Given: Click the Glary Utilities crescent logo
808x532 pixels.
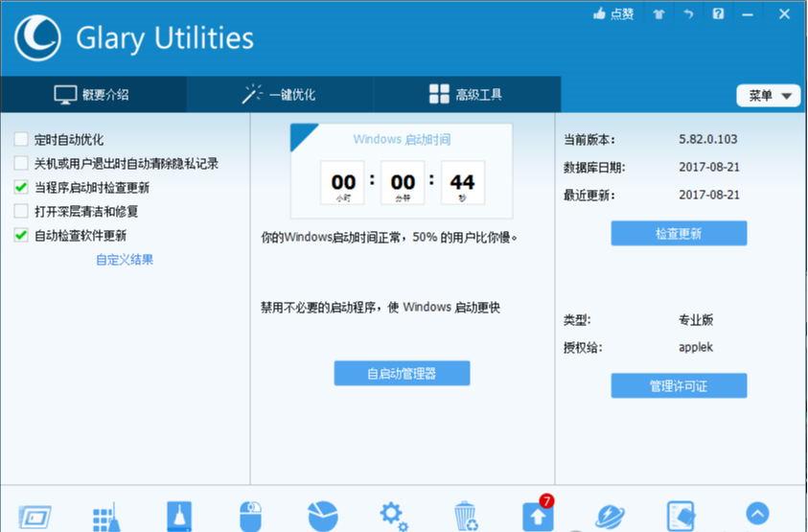Looking at the screenshot, I should pos(37,38).
